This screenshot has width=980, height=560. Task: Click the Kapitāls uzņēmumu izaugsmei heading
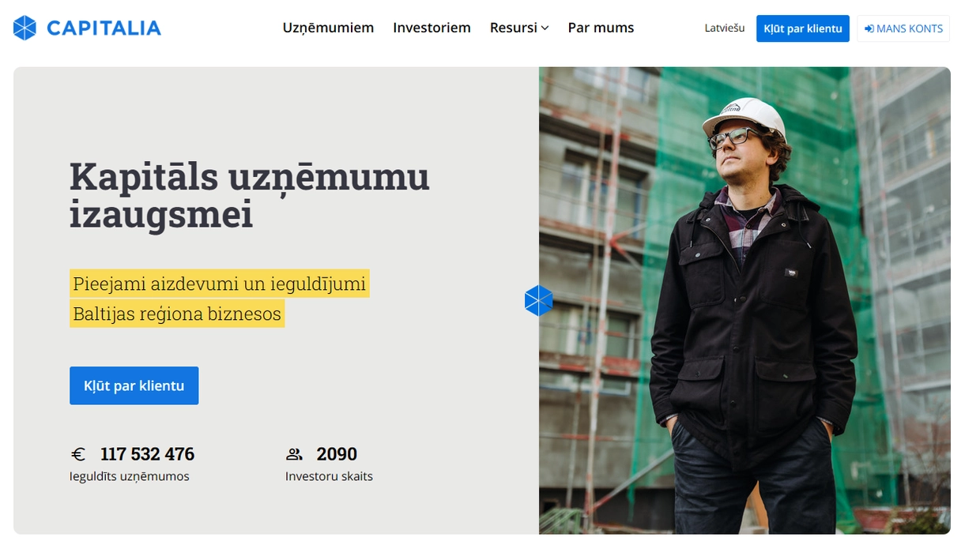coord(250,195)
